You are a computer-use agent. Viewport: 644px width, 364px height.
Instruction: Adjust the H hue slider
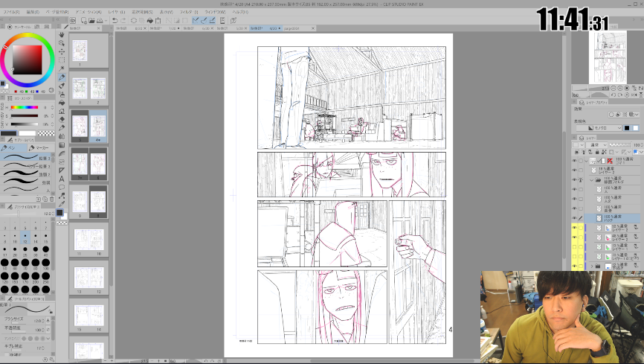pyautogui.click(x=25, y=107)
